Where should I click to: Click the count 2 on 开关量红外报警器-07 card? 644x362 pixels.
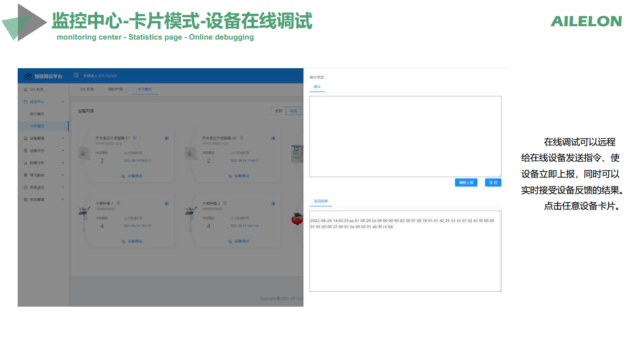[x=102, y=161]
